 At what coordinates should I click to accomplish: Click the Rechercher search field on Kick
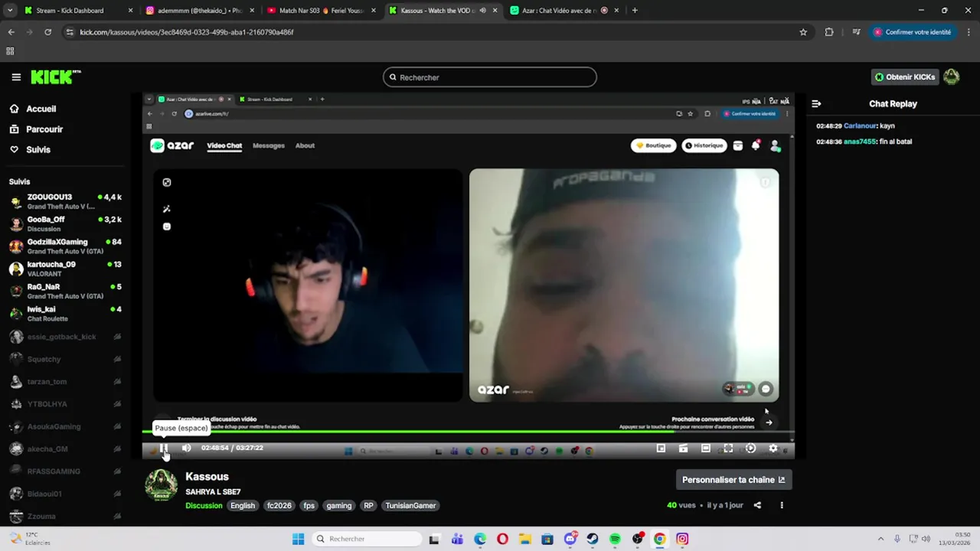[x=489, y=77]
